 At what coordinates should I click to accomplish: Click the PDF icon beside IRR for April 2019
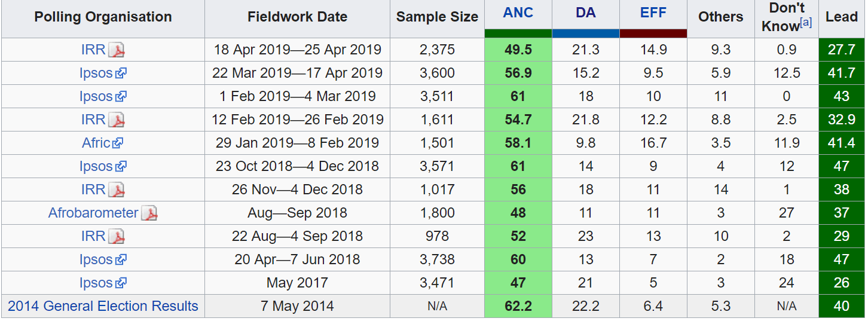click(x=117, y=50)
